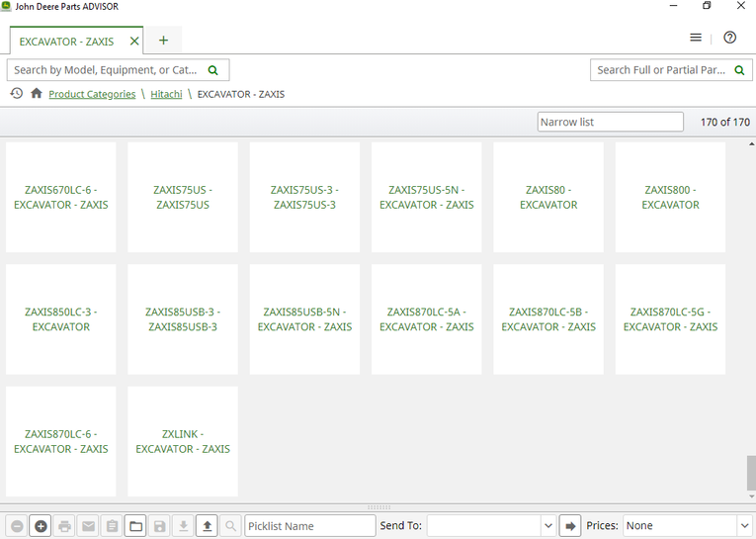Expand the Prices dropdown
756x539 pixels.
click(744, 526)
